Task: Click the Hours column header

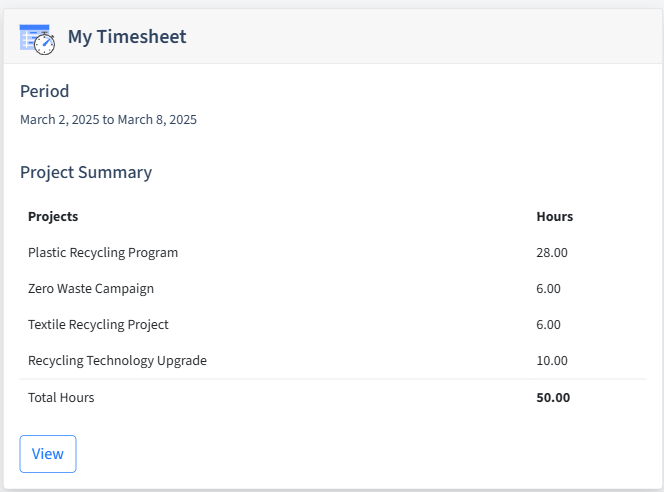Action: [x=555, y=216]
